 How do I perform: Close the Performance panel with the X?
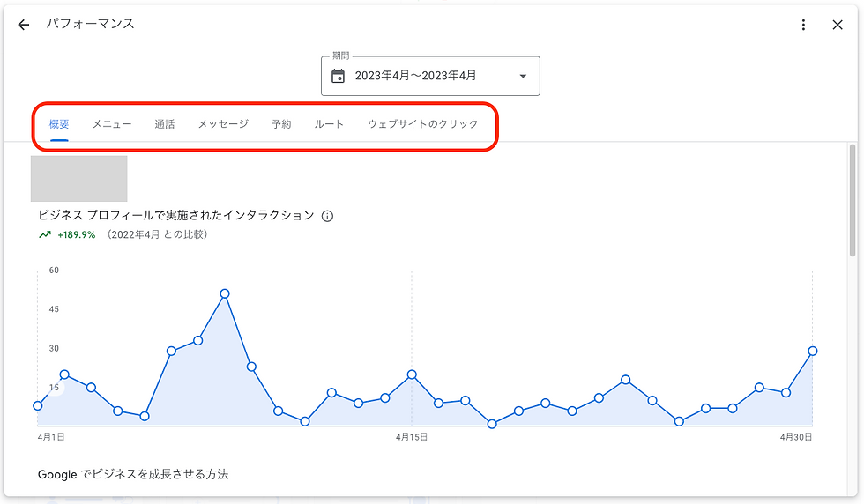coord(838,25)
